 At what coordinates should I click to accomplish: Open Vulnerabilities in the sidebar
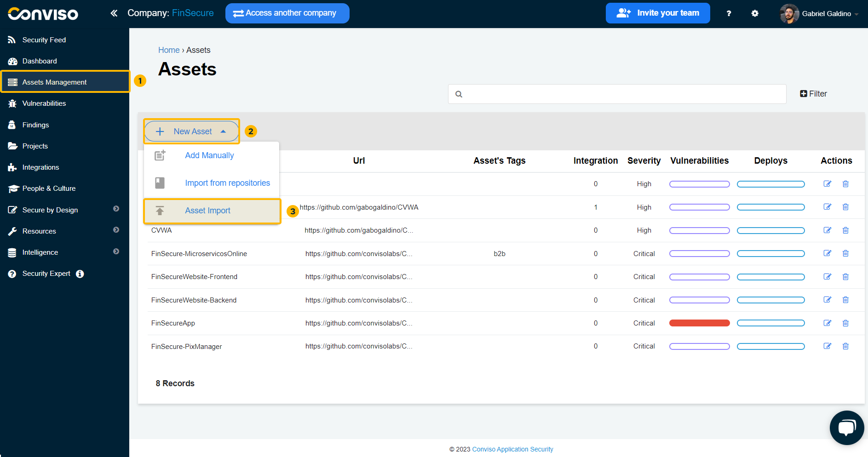pyautogui.click(x=44, y=103)
